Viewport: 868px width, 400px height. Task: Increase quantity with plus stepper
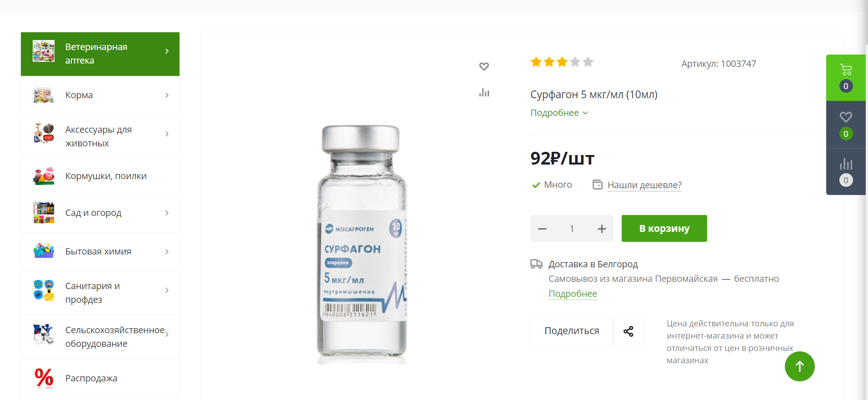tap(602, 228)
